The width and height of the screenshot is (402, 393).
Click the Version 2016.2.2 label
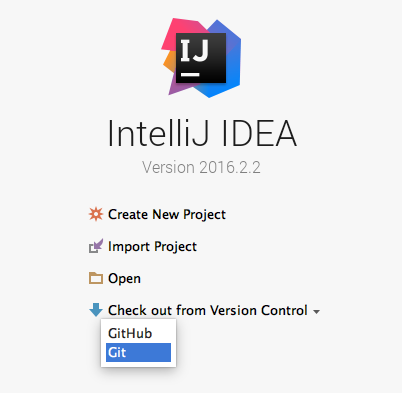pos(201,167)
